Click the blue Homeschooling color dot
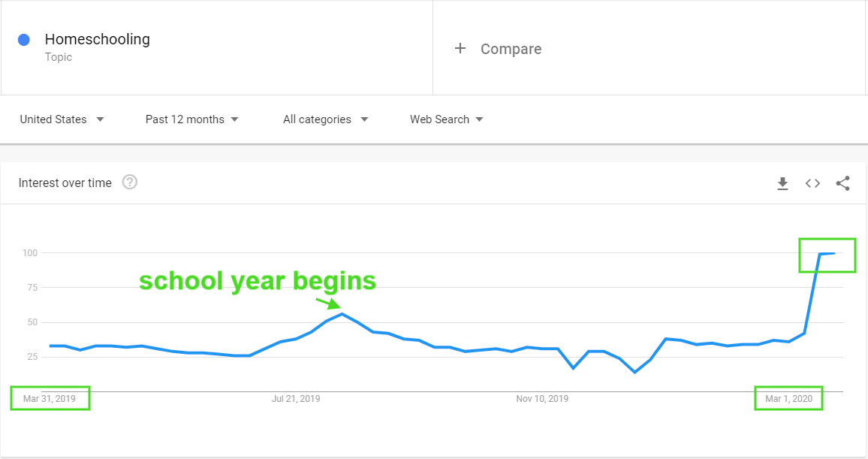868x459 pixels. pos(24,40)
